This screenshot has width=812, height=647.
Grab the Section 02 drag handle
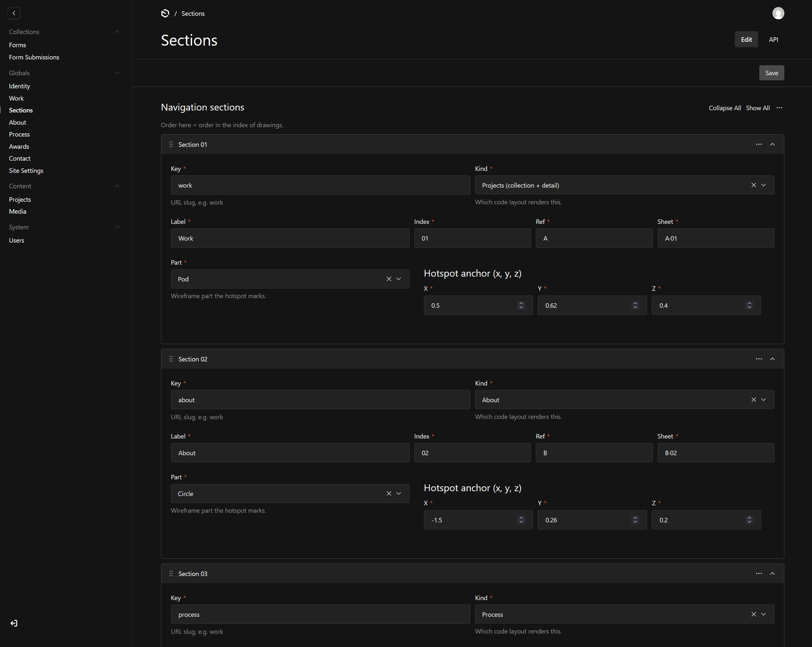171,359
